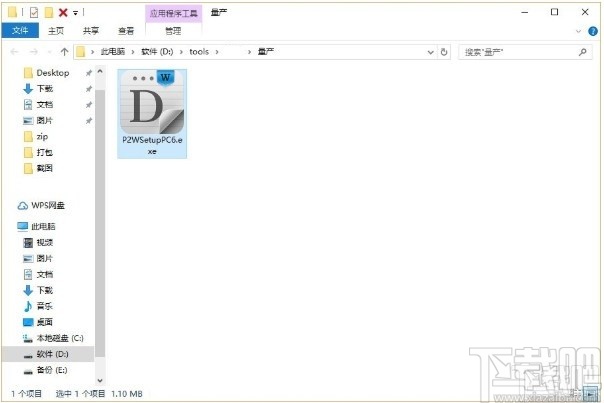Open the 管理 ribbon tab
Viewport: 604px width, 403px height.
point(173,31)
